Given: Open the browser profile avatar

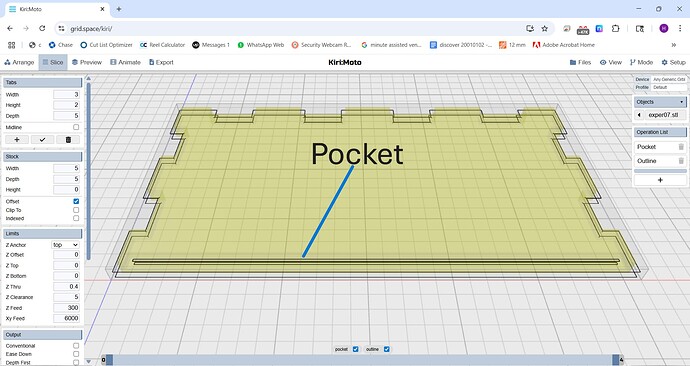Looking at the screenshot, I should (664, 29).
